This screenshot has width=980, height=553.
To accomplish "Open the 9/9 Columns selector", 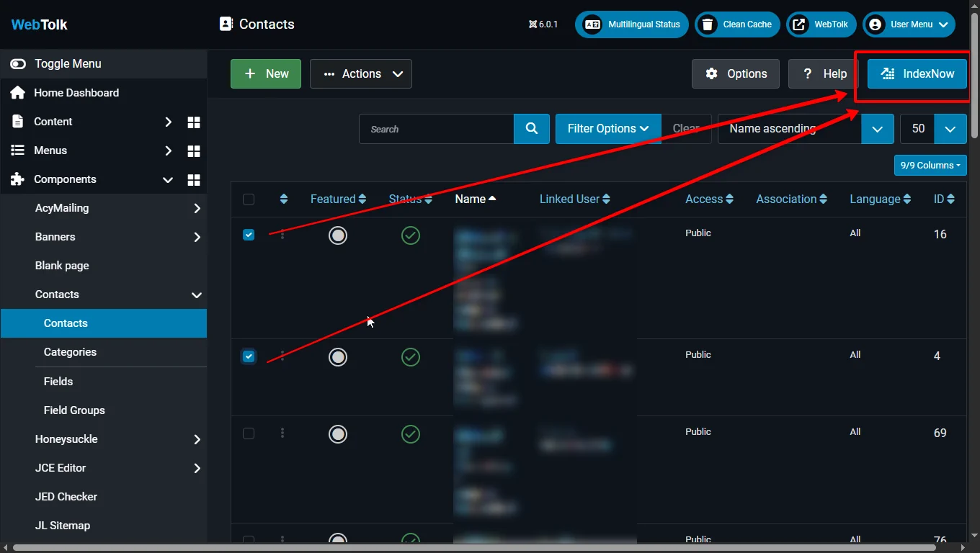I will point(930,166).
